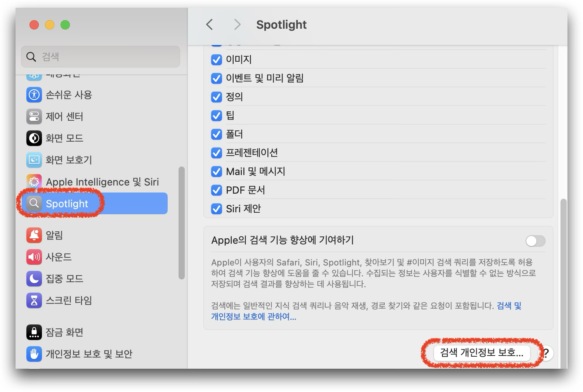
Task: Open help with the question mark button
Action: click(546, 353)
